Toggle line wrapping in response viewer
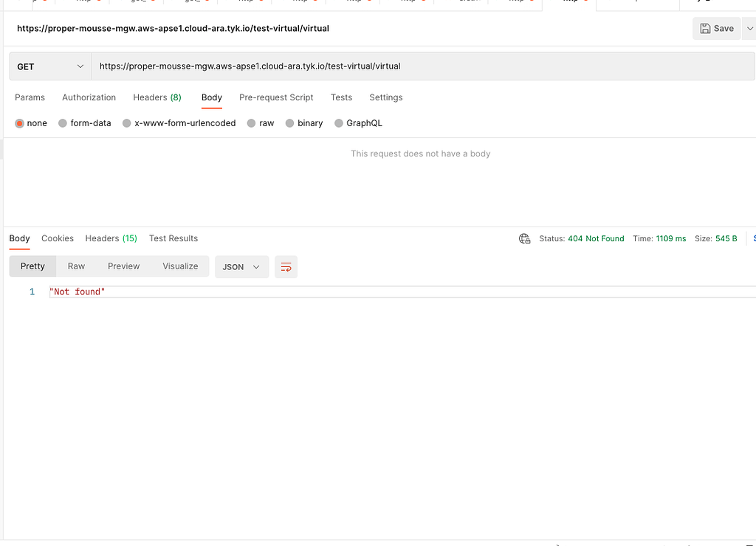 286,266
